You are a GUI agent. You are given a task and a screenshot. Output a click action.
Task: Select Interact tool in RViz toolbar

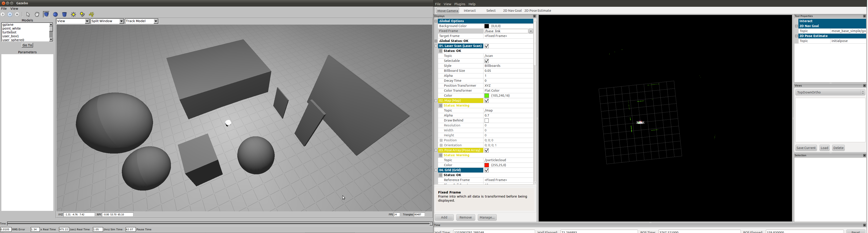coord(470,11)
